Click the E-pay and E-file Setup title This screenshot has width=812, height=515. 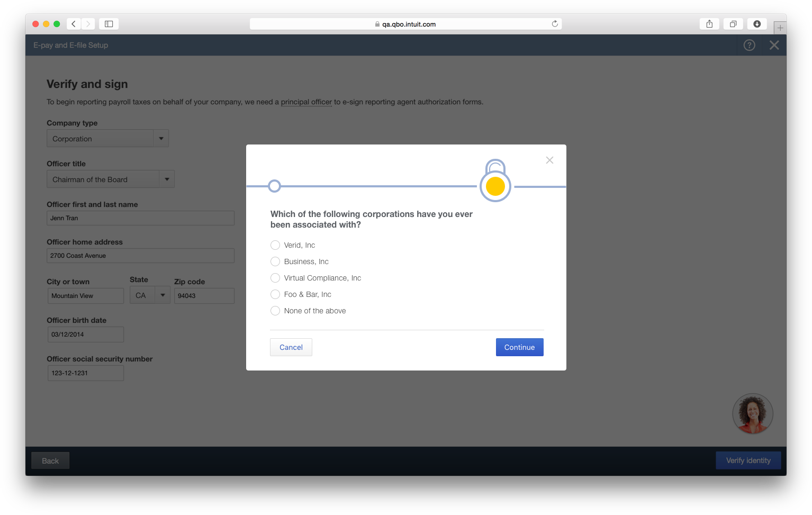[70, 45]
